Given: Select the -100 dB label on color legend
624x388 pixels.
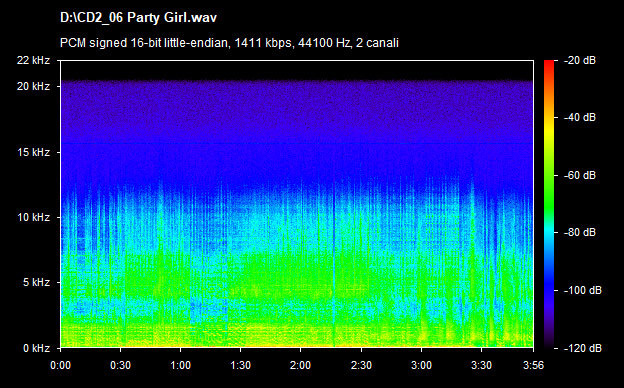Looking at the screenshot, I should tap(583, 291).
